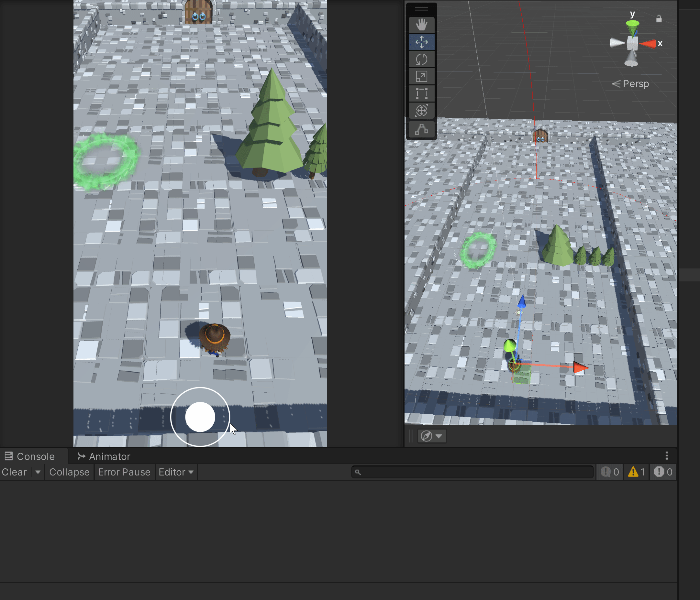Open the Clear options dropdown arrow
The width and height of the screenshot is (700, 600).
tap(38, 472)
